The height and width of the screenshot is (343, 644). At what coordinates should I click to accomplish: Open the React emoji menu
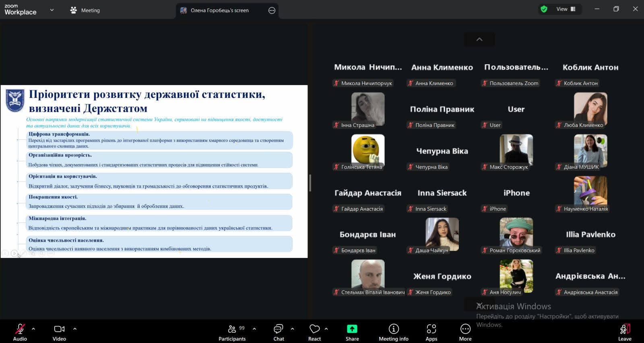pyautogui.click(x=314, y=333)
